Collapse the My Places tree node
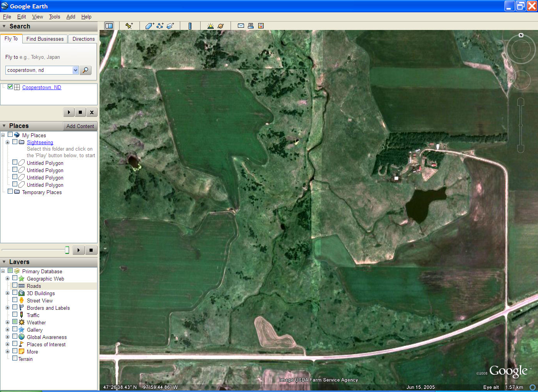The height and width of the screenshot is (392, 538). pos(3,135)
